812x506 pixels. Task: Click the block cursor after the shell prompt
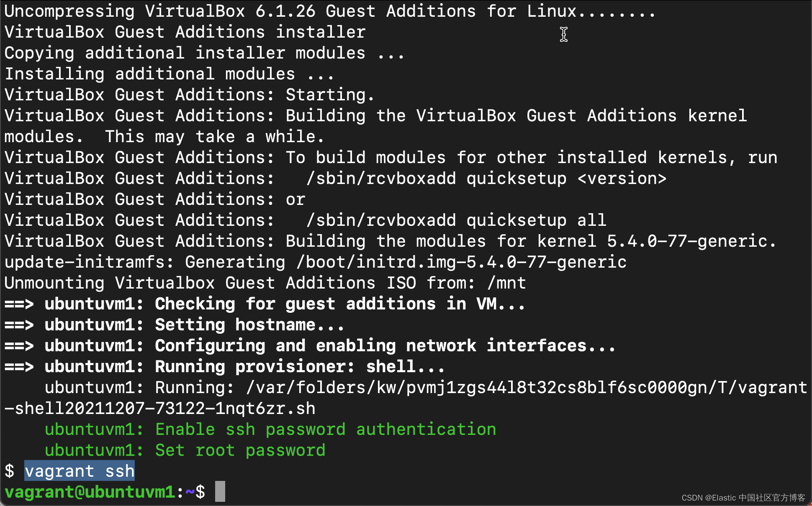[220, 491]
